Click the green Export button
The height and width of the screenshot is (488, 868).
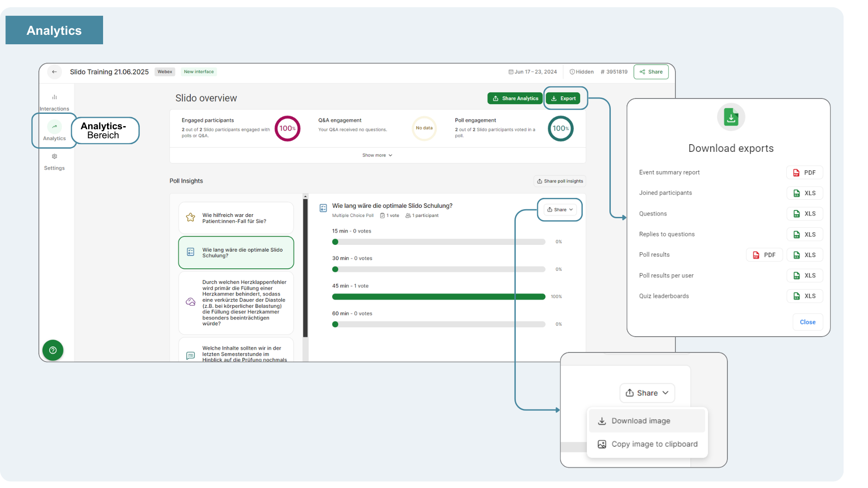[563, 99]
